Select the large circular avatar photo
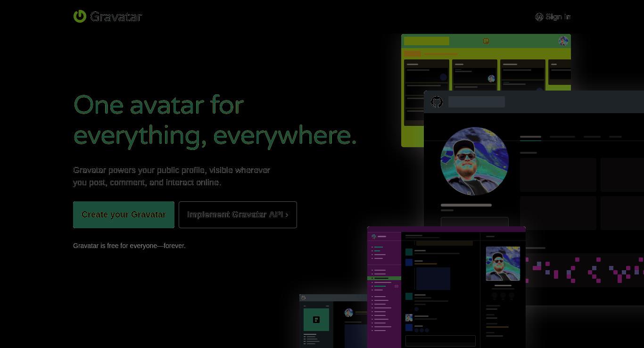644x348 pixels. tap(475, 161)
